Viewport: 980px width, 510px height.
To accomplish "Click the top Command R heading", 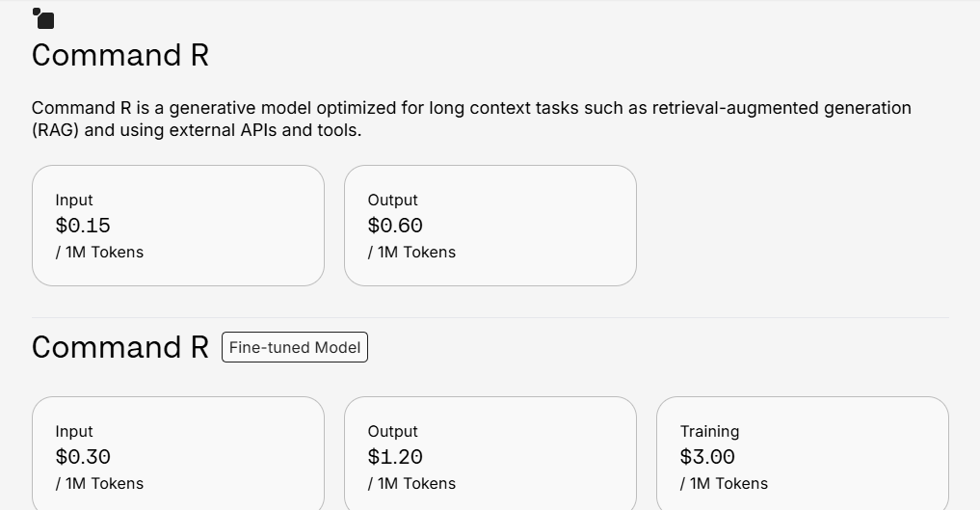I will pos(120,55).
